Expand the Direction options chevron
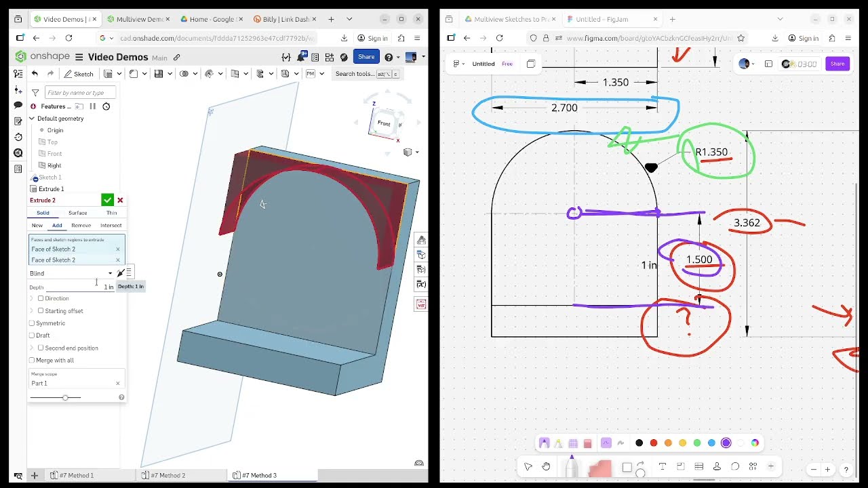The image size is (868, 488). point(32,298)
